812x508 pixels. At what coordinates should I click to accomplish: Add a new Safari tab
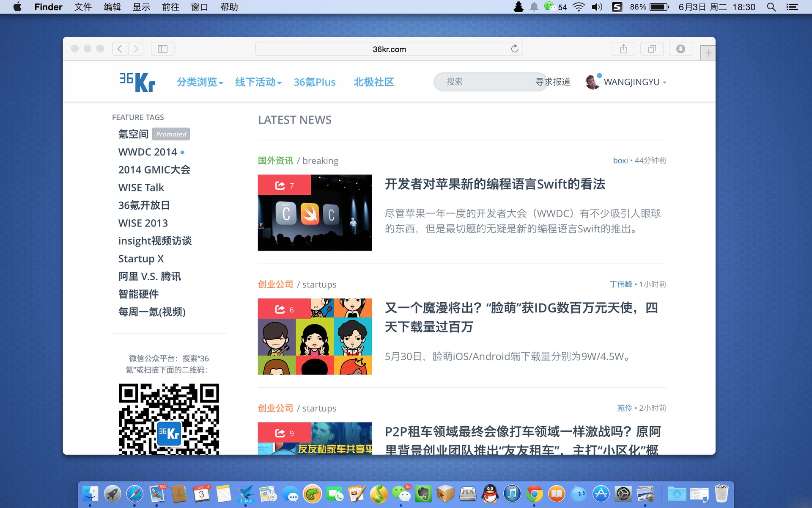pos(708,53)
